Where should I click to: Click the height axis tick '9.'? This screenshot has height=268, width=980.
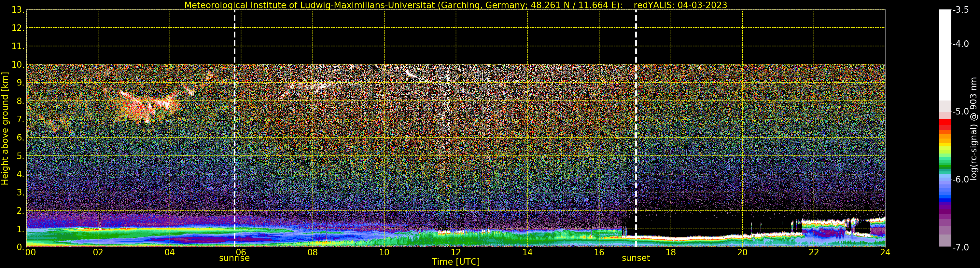(x=21, y=83)
